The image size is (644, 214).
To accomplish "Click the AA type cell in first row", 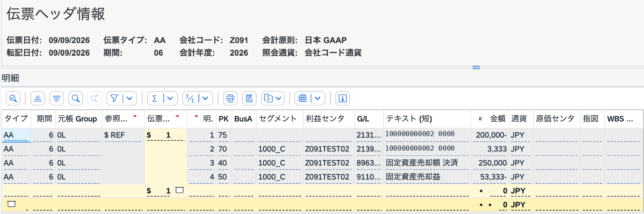I will [x=16, y=135].
